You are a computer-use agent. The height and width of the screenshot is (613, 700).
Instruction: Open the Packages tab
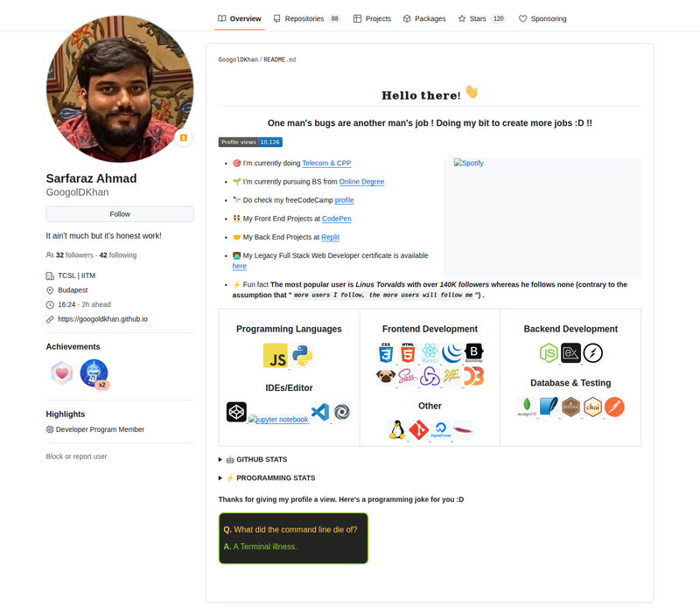pyautogui.click(x=424, y=18)
